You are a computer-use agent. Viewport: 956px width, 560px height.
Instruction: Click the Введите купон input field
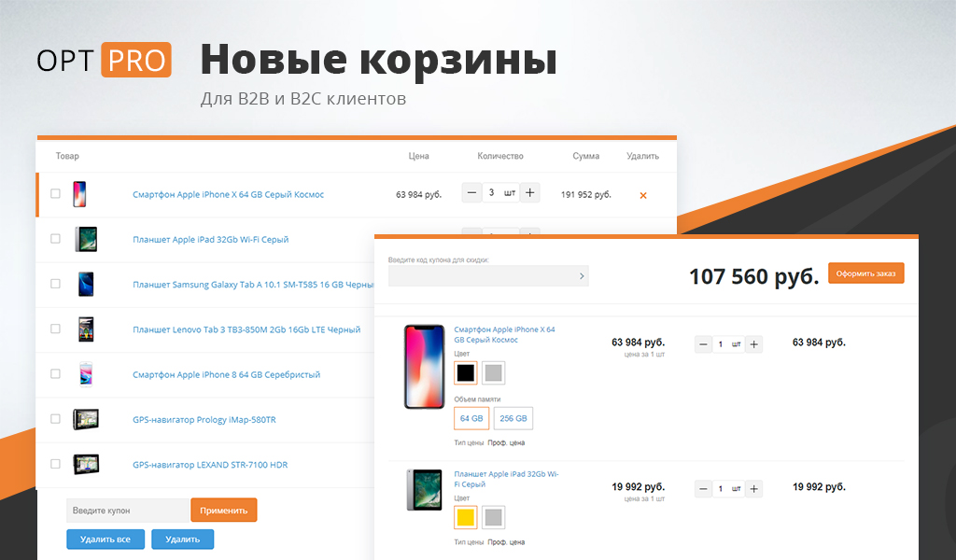128,511
